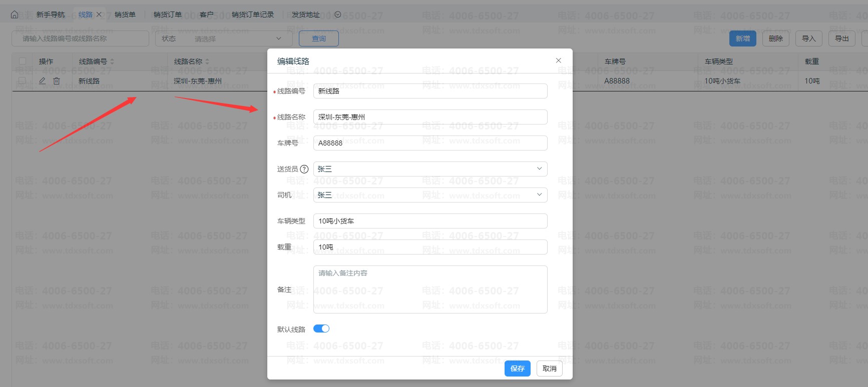Open the tab list circle-chevron icon

(338, 14)
